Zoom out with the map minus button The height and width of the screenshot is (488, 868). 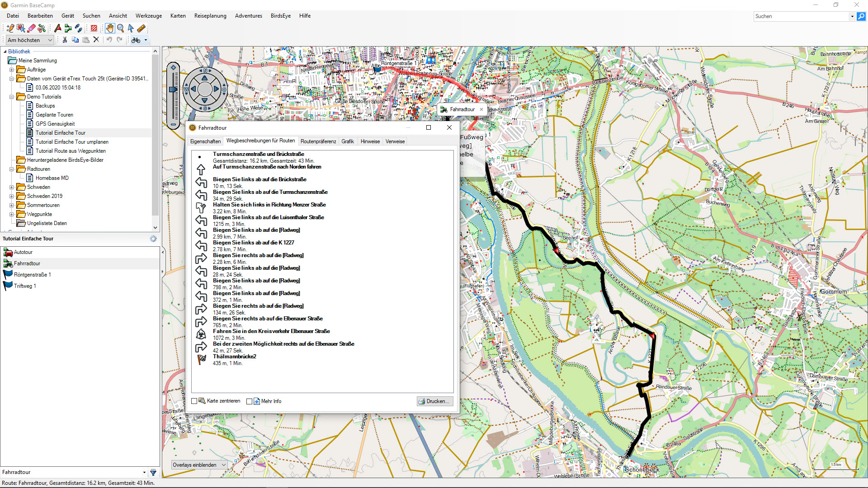point(173,124)
